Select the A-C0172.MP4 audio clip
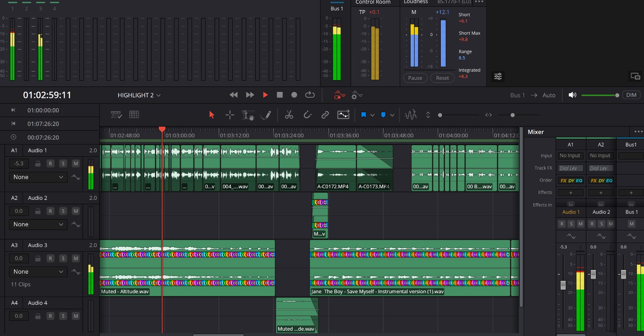The height and width of the screenshot is (336, 644). [x=336, y=168]
